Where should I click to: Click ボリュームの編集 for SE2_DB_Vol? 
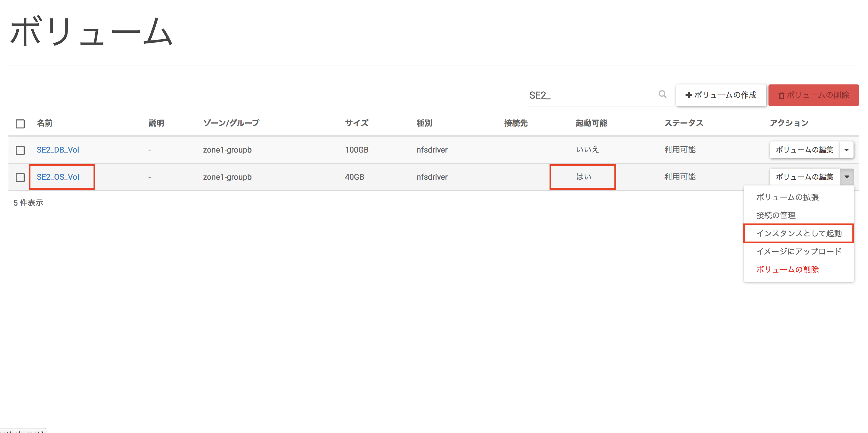click(804, 150)
